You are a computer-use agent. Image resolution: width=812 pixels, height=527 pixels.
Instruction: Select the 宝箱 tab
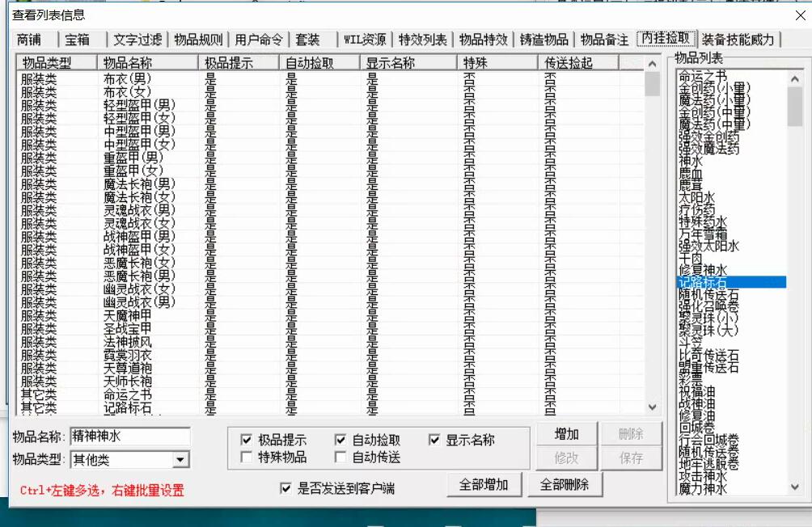pos(78,40)
